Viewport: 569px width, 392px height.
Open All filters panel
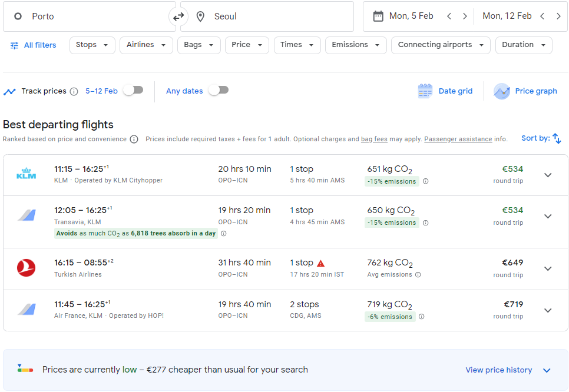click(34, 45)
